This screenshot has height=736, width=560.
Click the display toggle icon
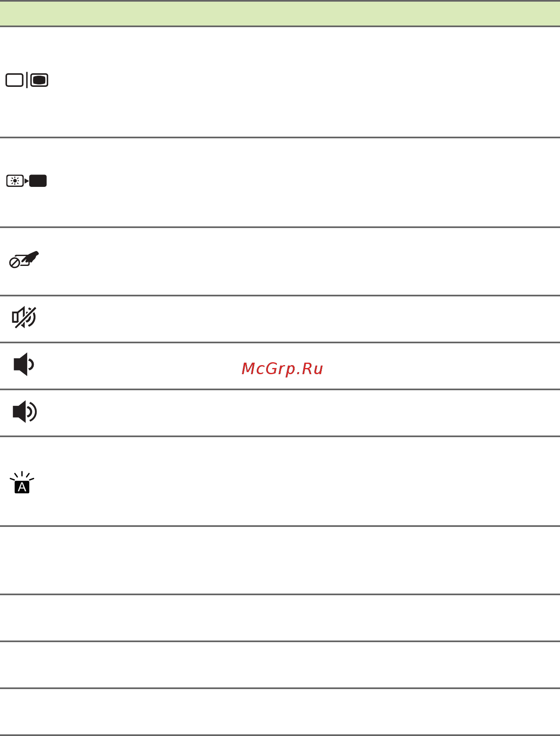pyautogui.click(x=27, y=80)
